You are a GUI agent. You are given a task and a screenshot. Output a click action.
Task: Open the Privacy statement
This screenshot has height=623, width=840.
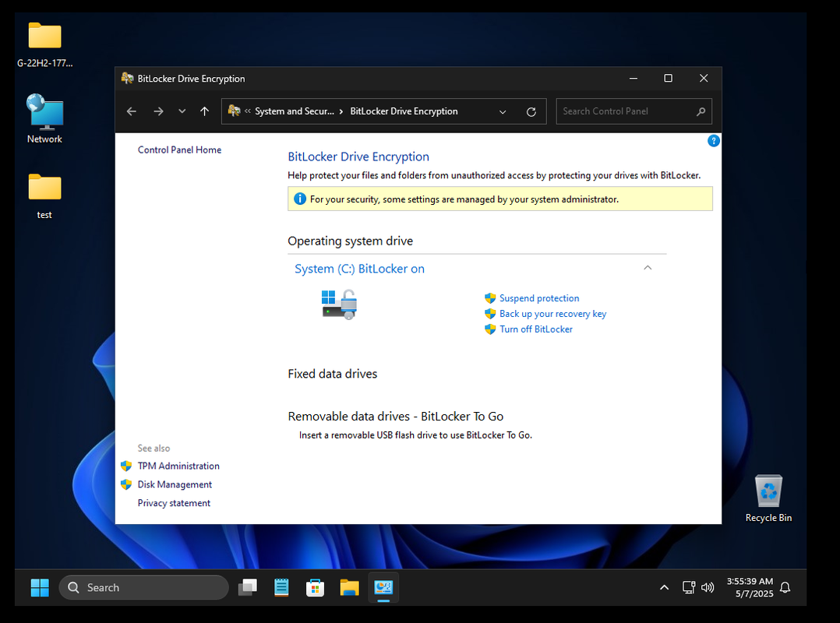(174, 503)
